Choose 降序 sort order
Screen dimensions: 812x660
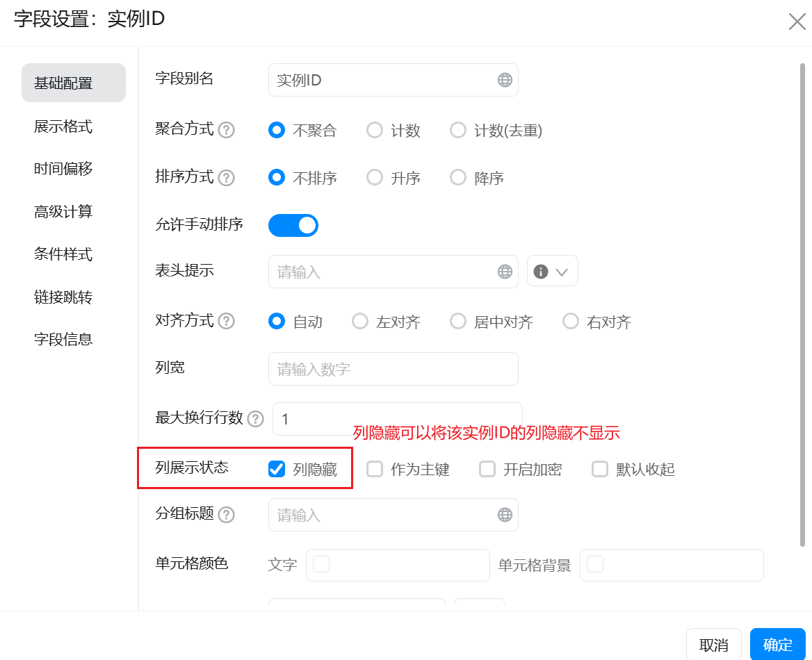coord(457,178)
